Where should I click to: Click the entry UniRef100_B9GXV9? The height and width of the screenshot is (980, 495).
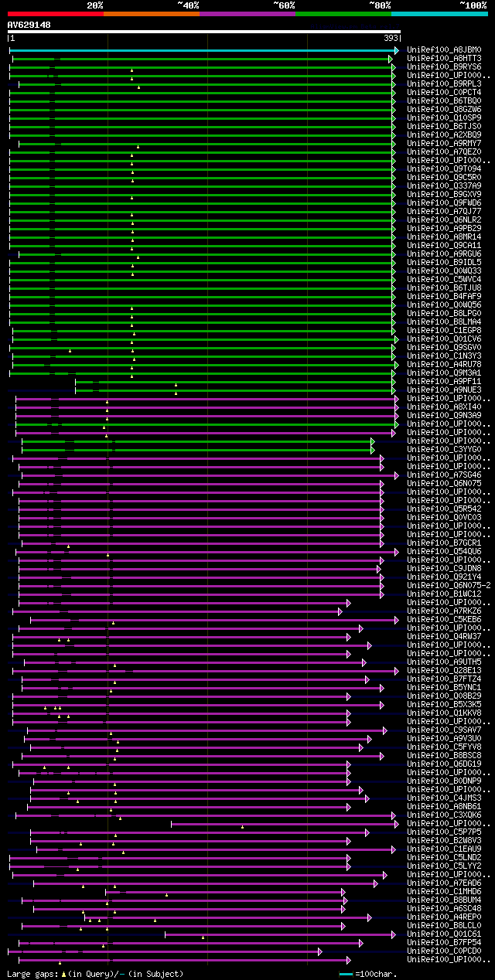[445, 195]
